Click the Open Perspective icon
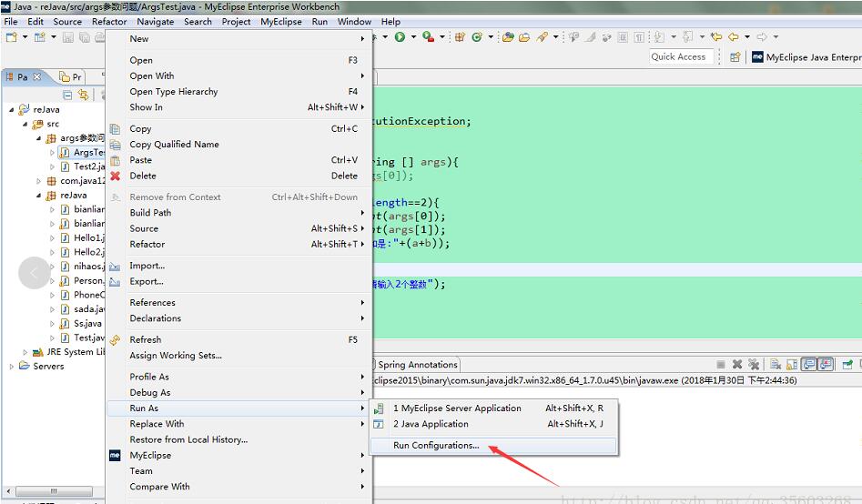 735,56
